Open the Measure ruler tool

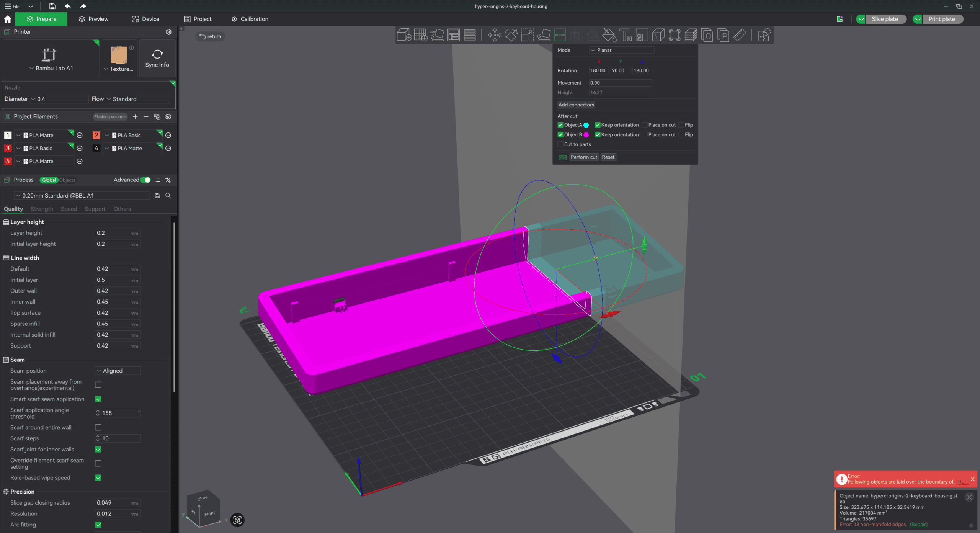pos(740,35)
